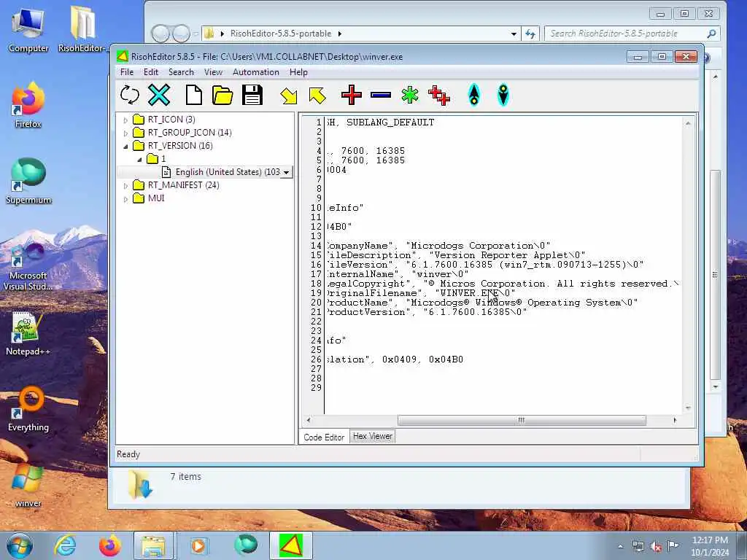747x560 pixels.
Task: Click the cyan down-arrow toolbar icon
Action: (x=503, y=95)
